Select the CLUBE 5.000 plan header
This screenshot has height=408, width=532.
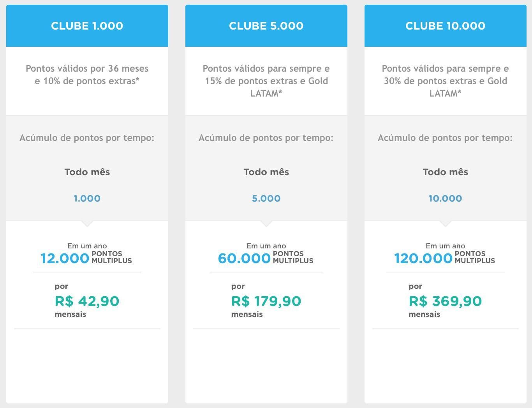[266, 26]
